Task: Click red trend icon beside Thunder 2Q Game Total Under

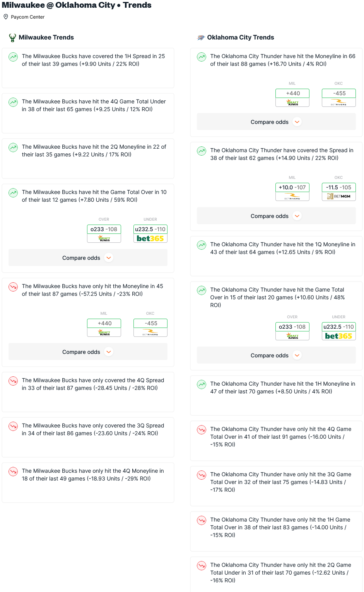Action: click(x=202, y=566)
